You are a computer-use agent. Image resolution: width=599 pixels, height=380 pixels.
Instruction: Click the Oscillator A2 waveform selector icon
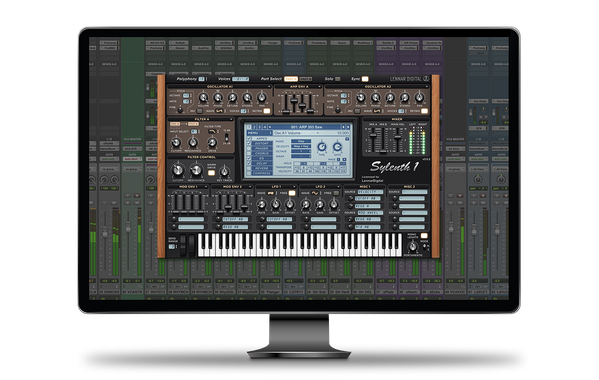coord(377,111)
